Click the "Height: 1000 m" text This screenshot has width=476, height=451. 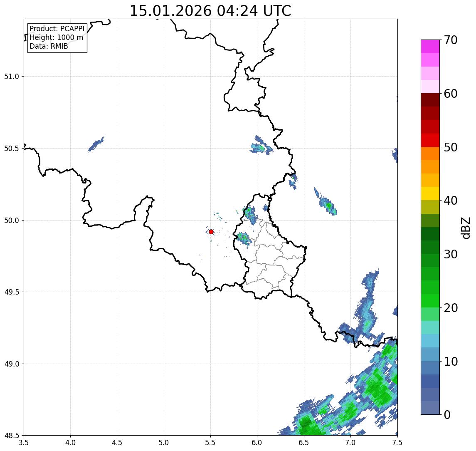(56, 37)
